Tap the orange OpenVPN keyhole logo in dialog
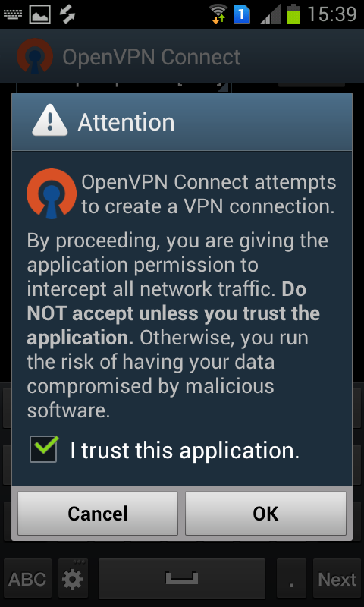The image size is (364, 607). point(52,193)
